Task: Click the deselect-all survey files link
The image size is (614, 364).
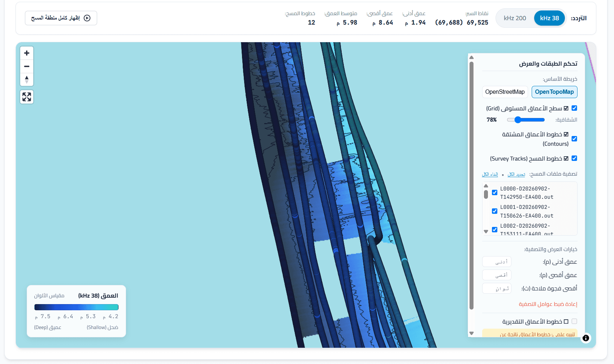Action: (x=490, y=175)
